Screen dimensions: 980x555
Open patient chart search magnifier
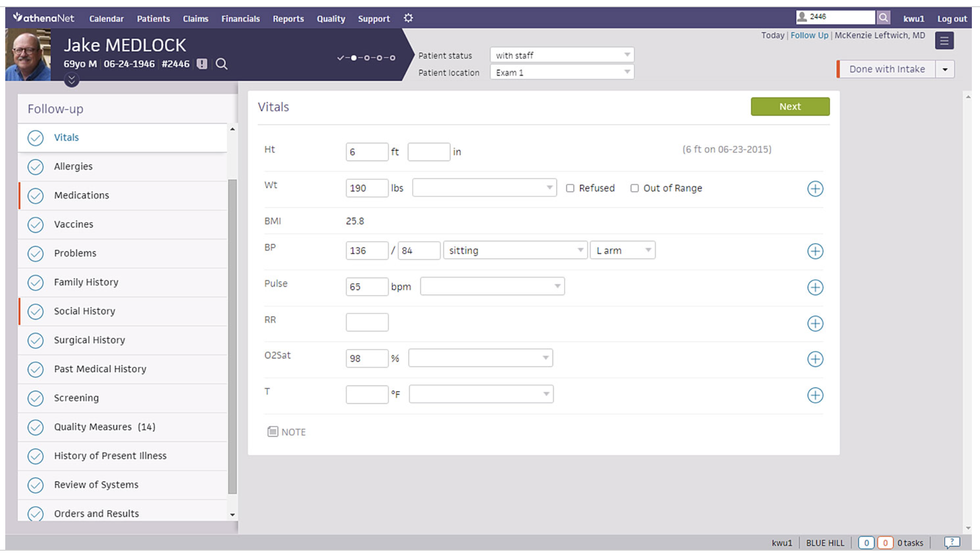221,63
